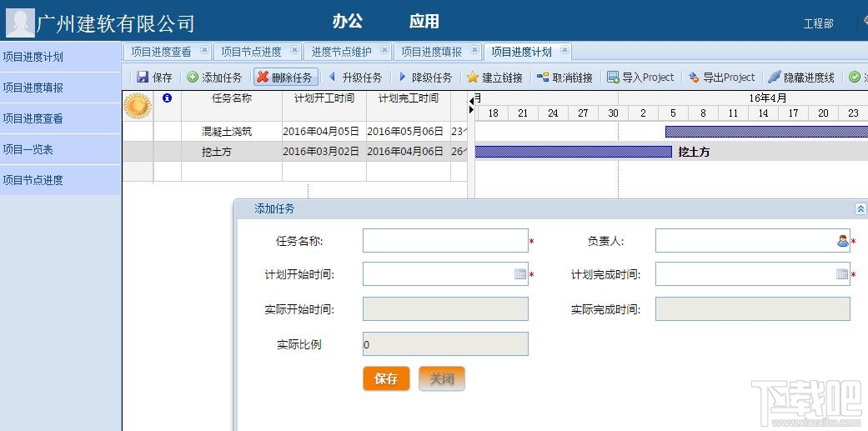Open the 应用 top menu
Image resolution: width=868 pixels, height=431 pixels.
424,22
